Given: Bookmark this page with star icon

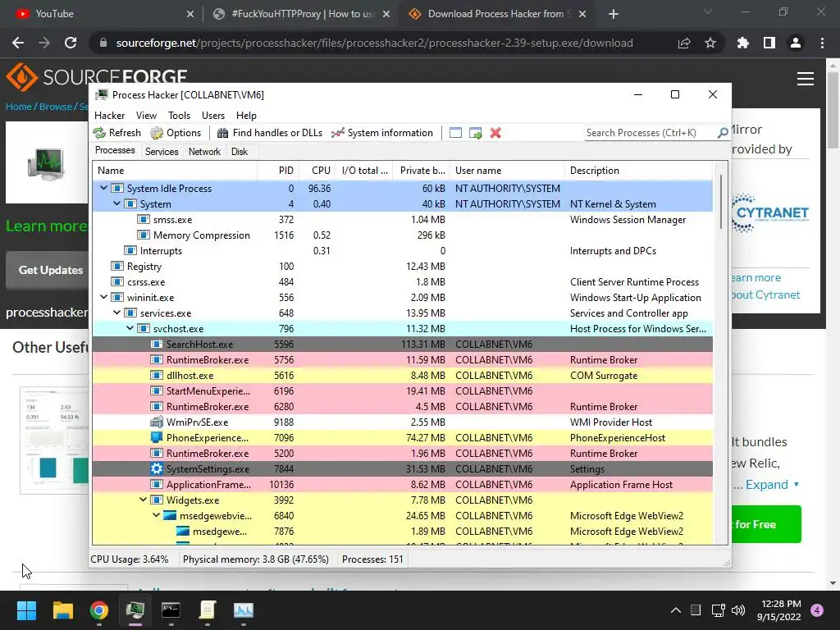Looking at the screenshot, I should 710,43.
